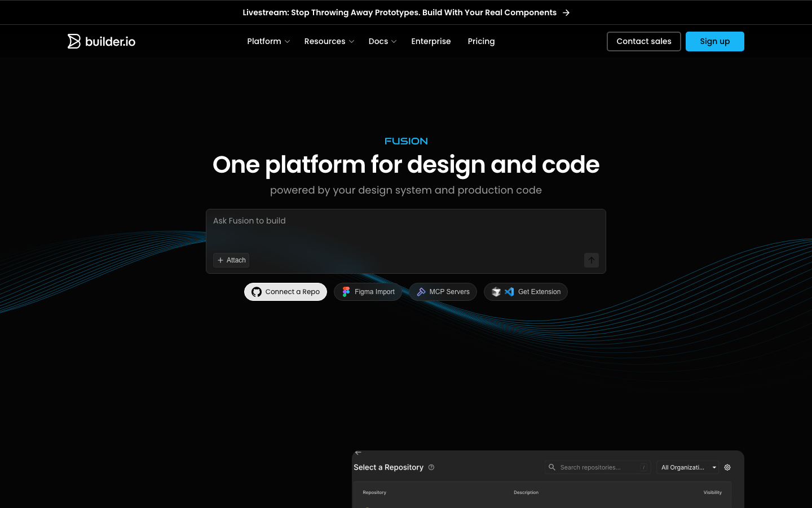Click the help icon beside Select a Repository
The width and height of the screenshot is (812, 508).
(x=431, y=467)
